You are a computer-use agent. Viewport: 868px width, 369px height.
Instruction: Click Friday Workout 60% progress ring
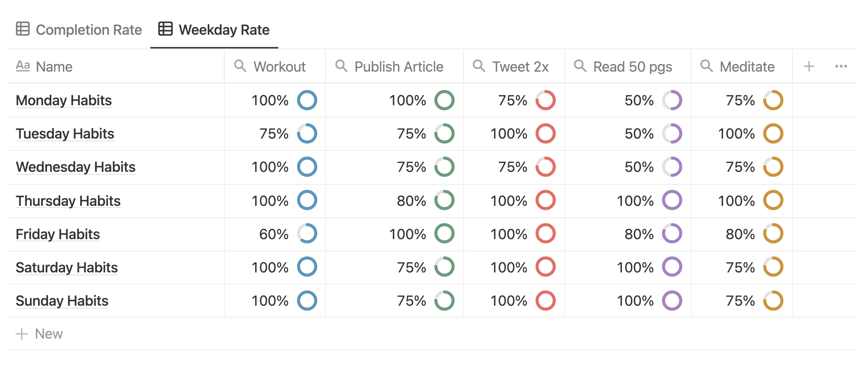307,234
